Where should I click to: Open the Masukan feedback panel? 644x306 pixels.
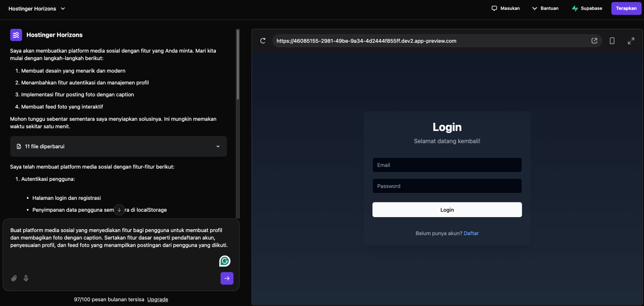coord(505,8)
